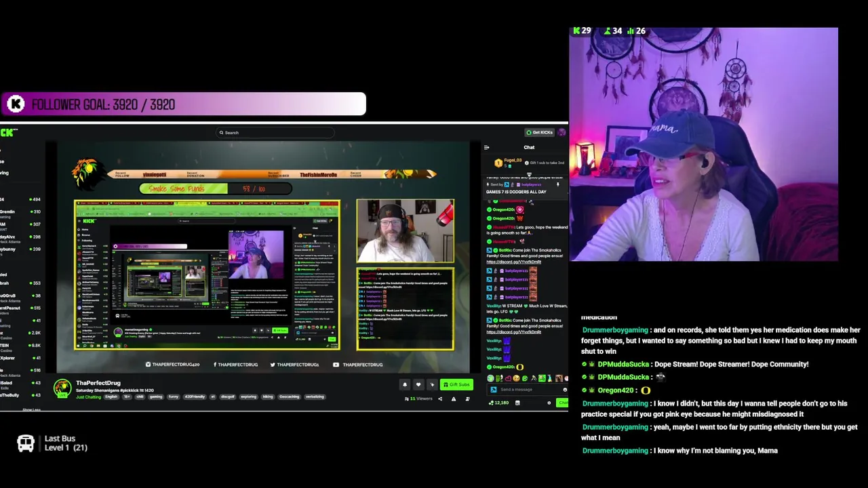Open Fugel_03 top gifter entry
Image resolution: width=868 pixels, height=488 pixels.
509,163
